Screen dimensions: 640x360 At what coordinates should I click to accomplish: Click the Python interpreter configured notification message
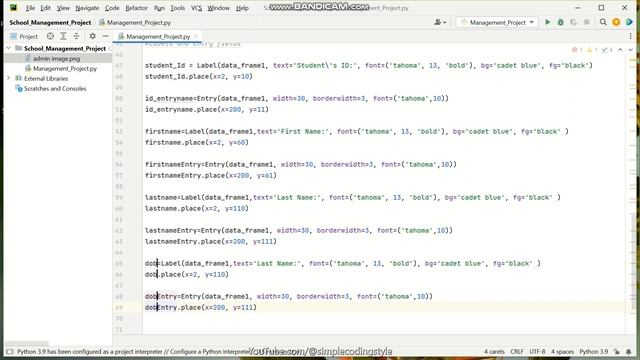[x=133, y=351]
